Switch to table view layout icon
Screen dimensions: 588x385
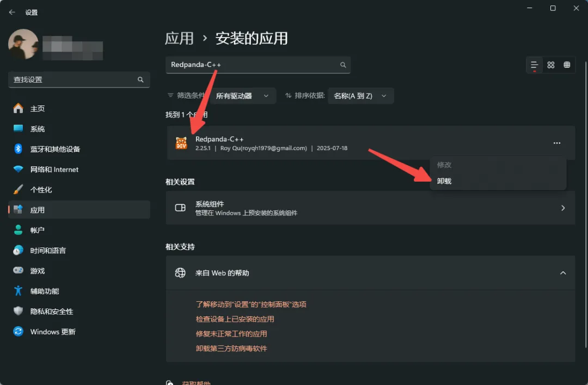pyautogui.click(x=567, y=65)
